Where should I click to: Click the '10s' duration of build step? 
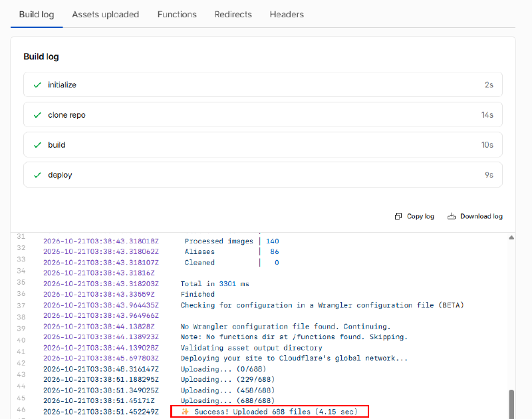click(487, 145)
